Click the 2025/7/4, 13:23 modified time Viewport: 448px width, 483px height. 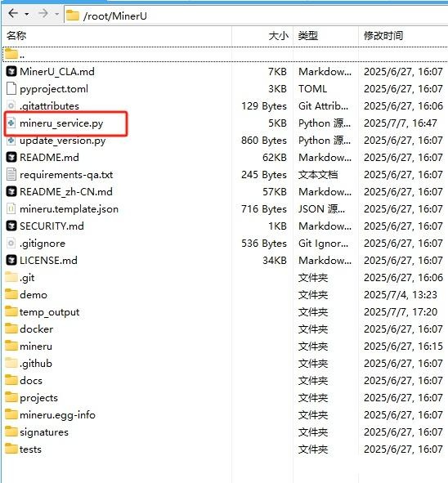[401, 295]
